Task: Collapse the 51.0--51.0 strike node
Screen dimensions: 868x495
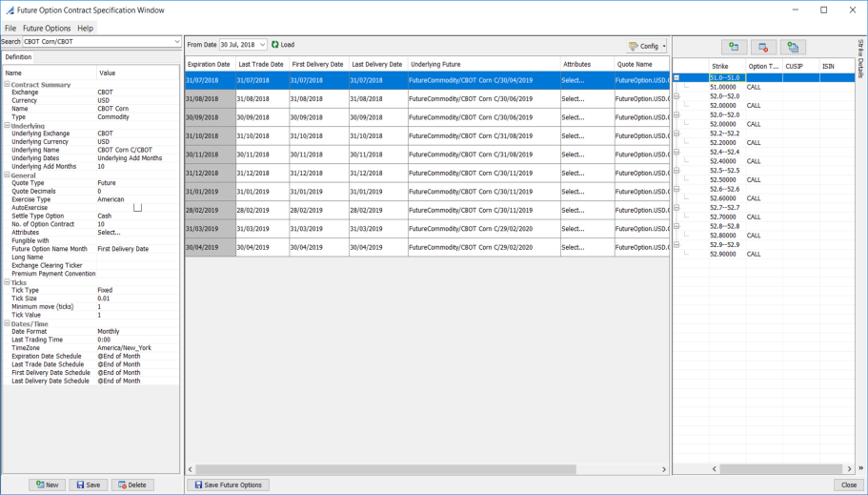Action: pyautogui.click(x=676, y=77)
